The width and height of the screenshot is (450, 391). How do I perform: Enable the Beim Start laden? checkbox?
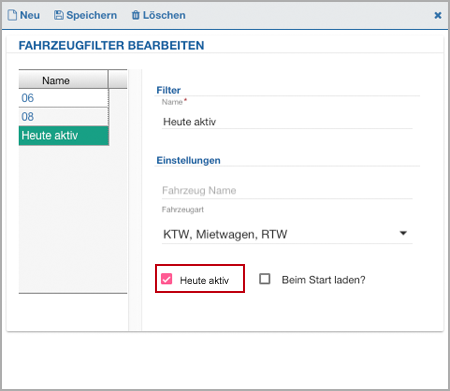pos(265,279)
